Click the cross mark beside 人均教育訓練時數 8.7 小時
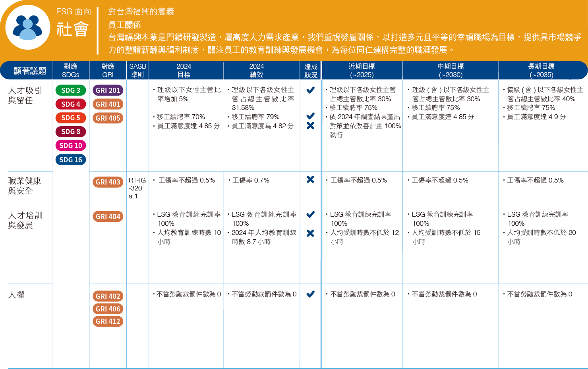This screenshot has width=588, height=369. pyautogui.click(x=311, y=233)
